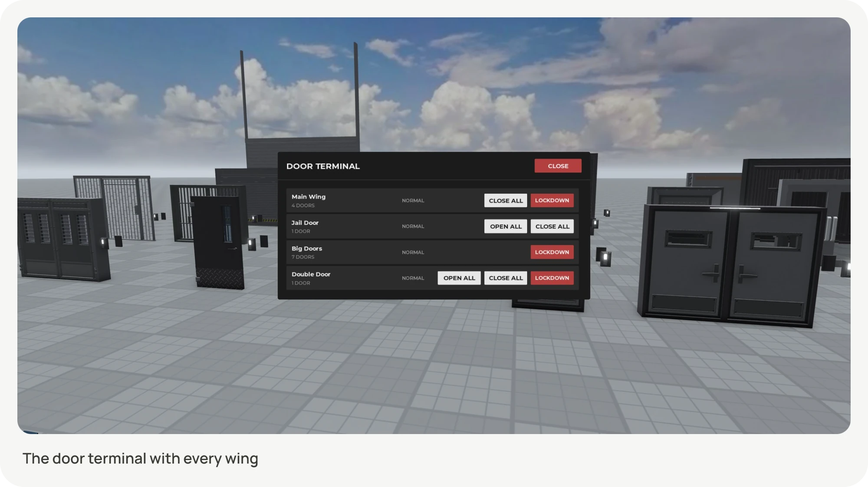868x487 pixels.
Task: Click the NORMAL status of Main Wing
Action: point(413,201)
